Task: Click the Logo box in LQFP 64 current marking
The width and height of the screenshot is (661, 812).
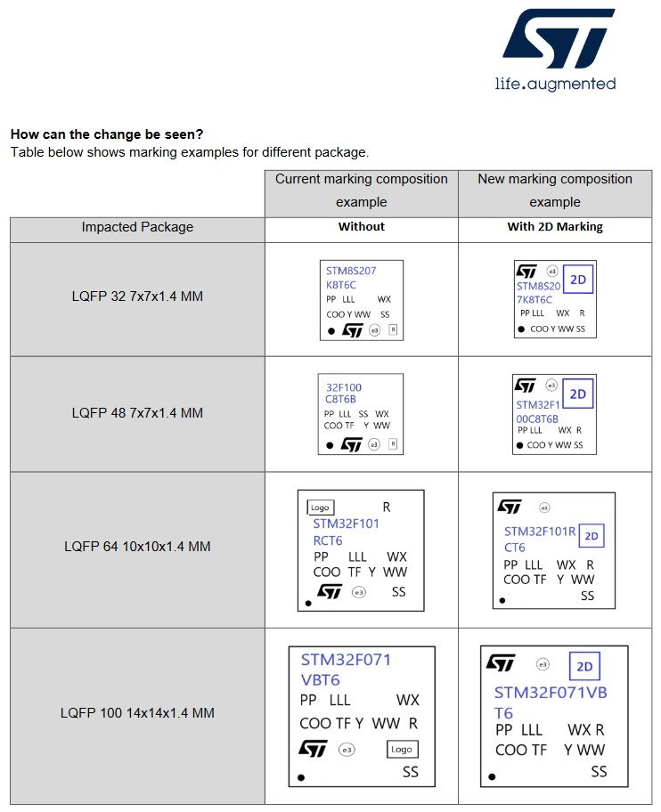Action: click(x=321, y=507)
